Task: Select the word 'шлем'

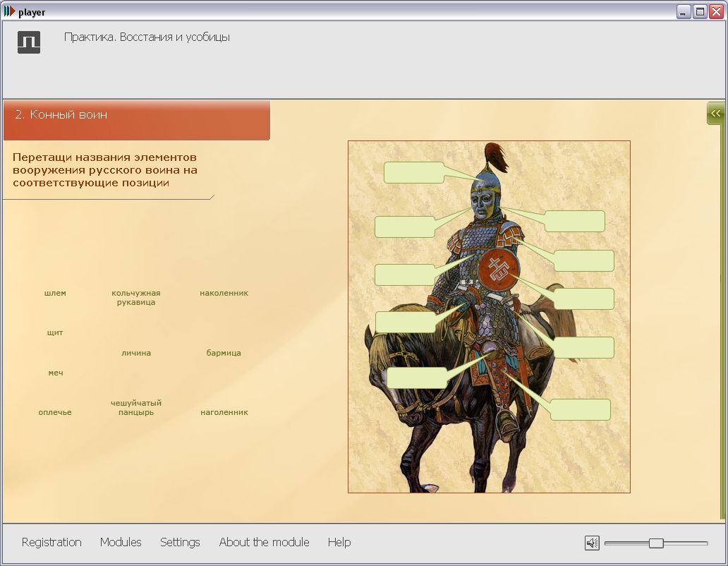Action: tap(55, 293)
